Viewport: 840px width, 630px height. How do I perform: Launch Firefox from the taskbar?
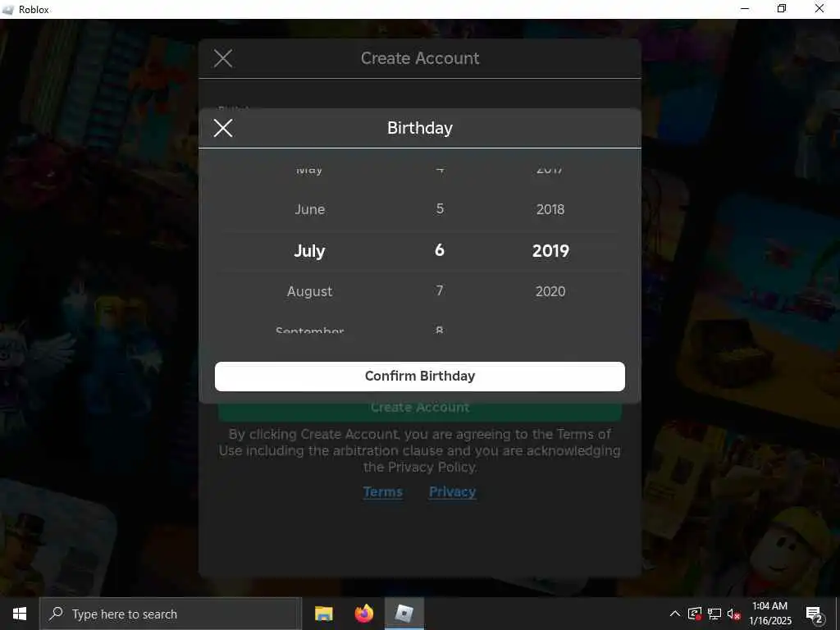pos(363,614)
